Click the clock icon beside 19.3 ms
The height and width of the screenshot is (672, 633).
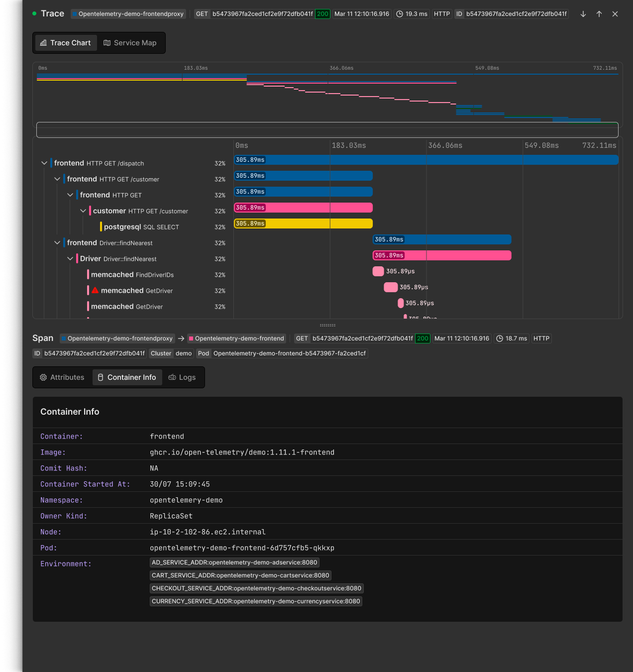[399, 14]
